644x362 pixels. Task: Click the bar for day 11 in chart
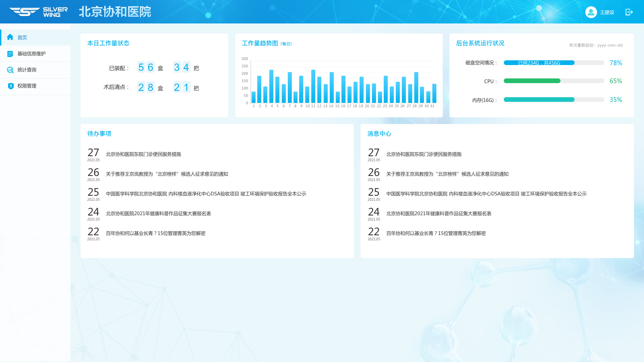(313, 86)
